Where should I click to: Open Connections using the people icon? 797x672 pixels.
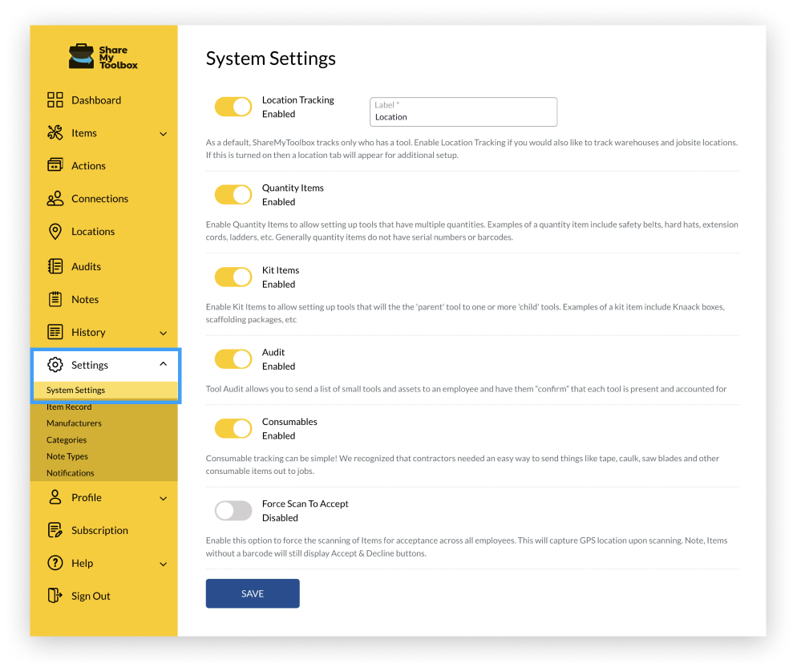[x=55, y=198]
